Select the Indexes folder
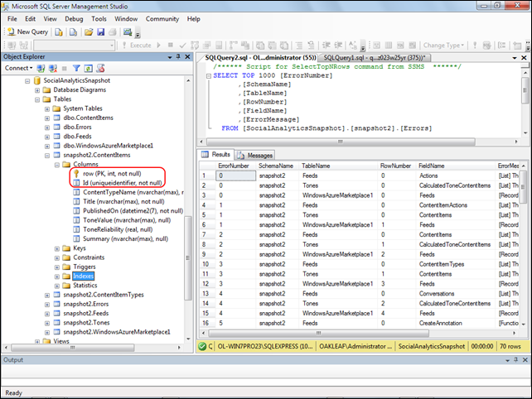Image resolution: width=532 pixels, height=399 pixels. pos(85,276)
